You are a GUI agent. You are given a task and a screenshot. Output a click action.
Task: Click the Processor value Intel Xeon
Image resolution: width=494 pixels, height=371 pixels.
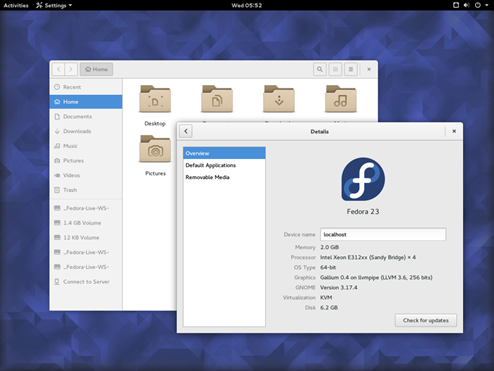click(x=368, y=257)
